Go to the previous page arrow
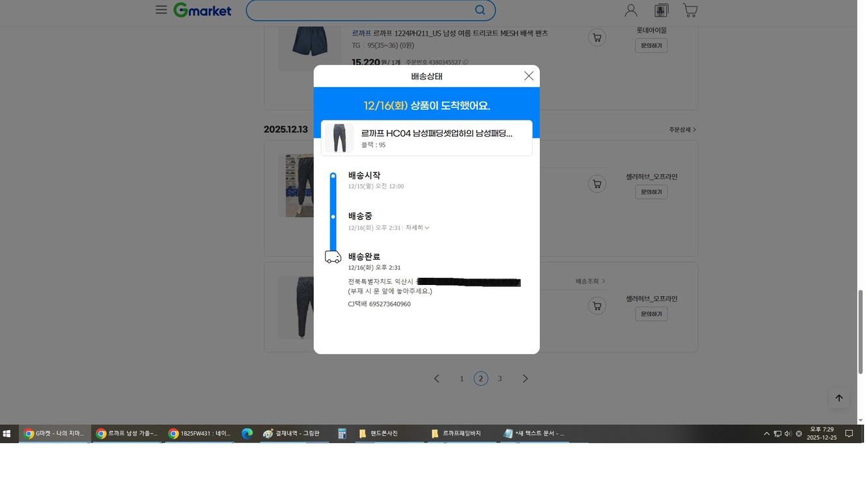The image size is (868, 488). pyautogui.click(x=437, y=379)
